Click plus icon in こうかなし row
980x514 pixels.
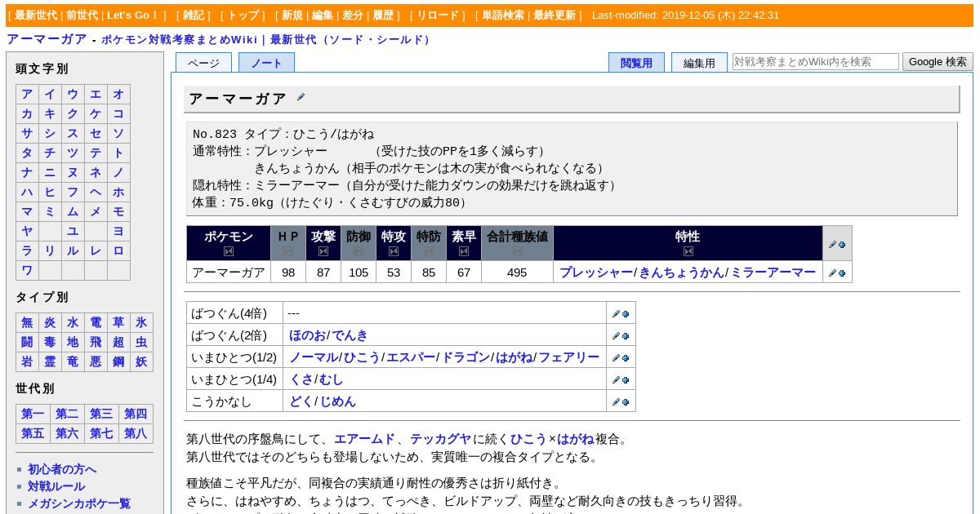[x=626, y=401]
